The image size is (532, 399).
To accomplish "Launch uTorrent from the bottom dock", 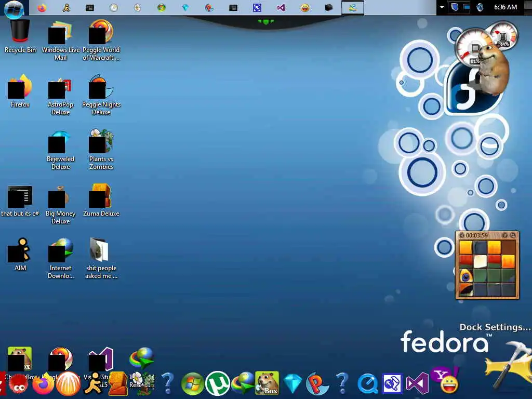I will click(x=218, y=383).
